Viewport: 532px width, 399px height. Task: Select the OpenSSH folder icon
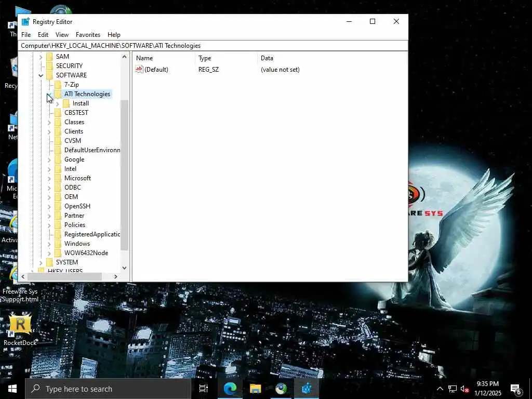point(58,206)
